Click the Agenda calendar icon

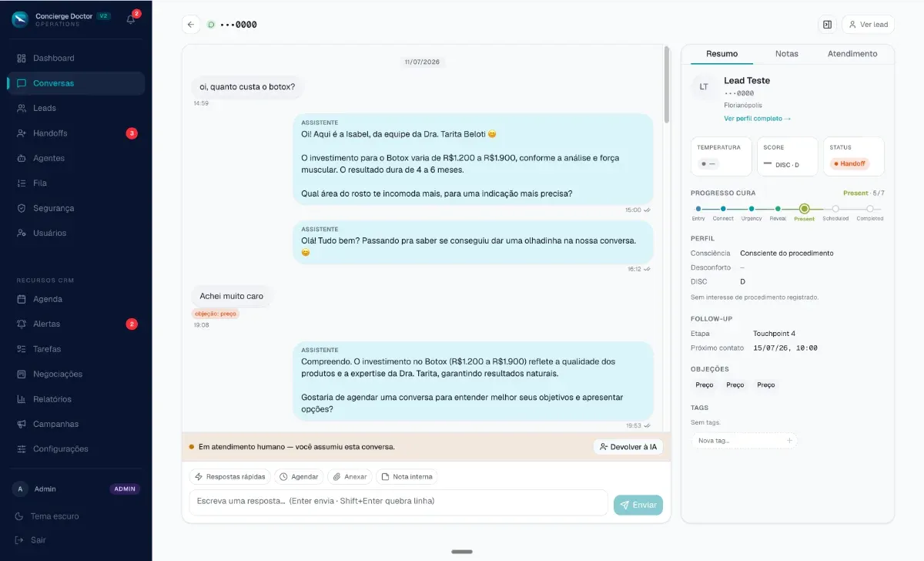coord(22,299)
